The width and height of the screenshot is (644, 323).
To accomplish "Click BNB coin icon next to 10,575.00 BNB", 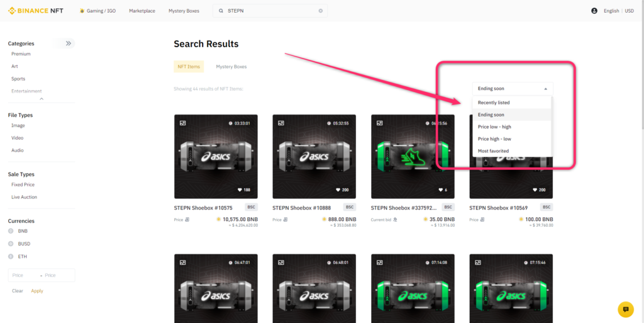I will [218, 220].
